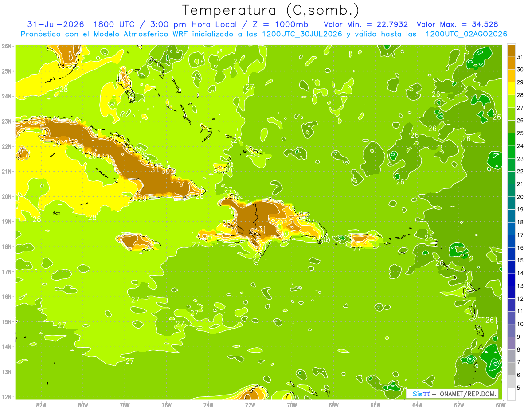Click the "Valor Max. = 34.528" text

click(x=457, y=24)
